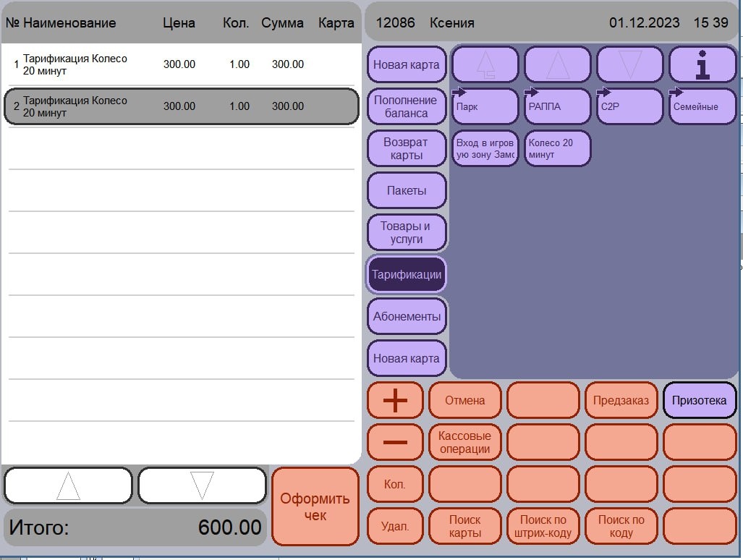Click Поиск карты button
This screenshot has width=743, height=560.
[465, 527]
